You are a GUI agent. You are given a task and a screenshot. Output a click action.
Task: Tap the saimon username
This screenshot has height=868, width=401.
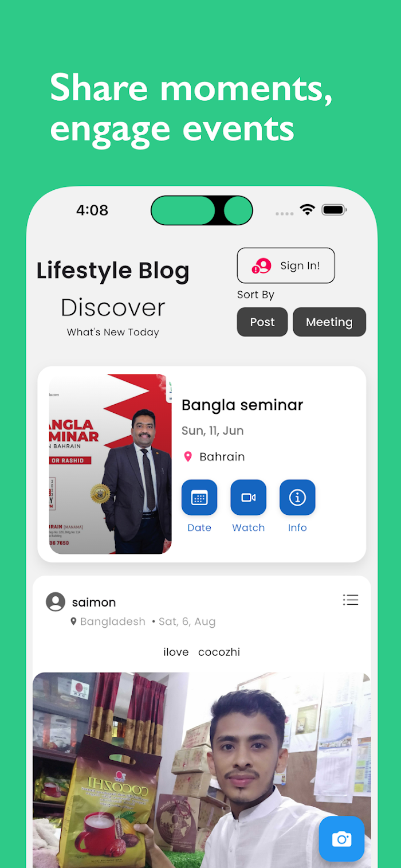coord(94,602)
